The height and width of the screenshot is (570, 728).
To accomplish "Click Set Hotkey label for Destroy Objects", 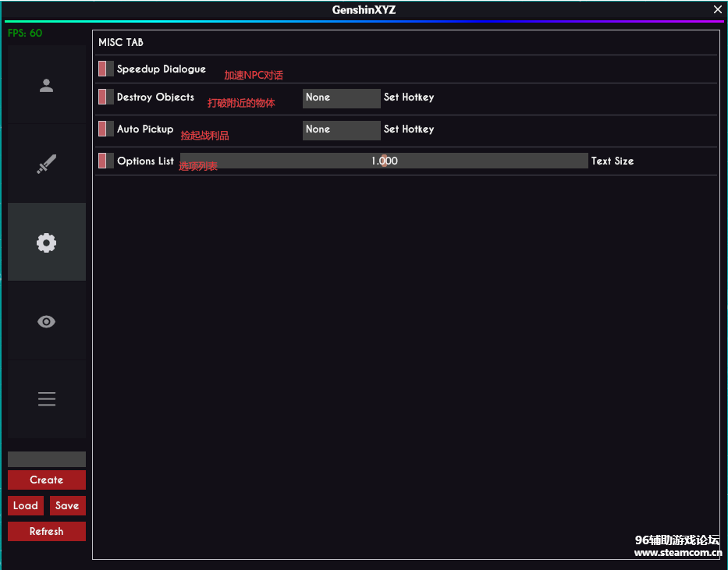I will pyautogui.click(x=409, y=97).
